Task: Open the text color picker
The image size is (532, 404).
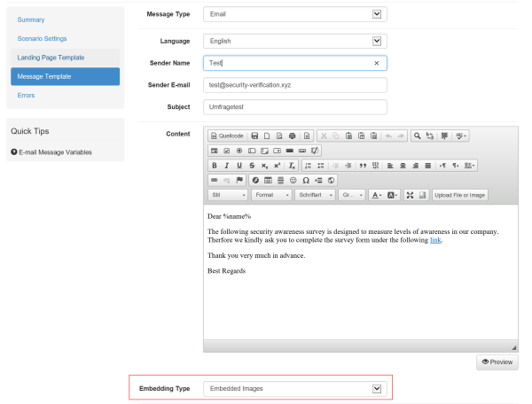Action: point(377,195)
